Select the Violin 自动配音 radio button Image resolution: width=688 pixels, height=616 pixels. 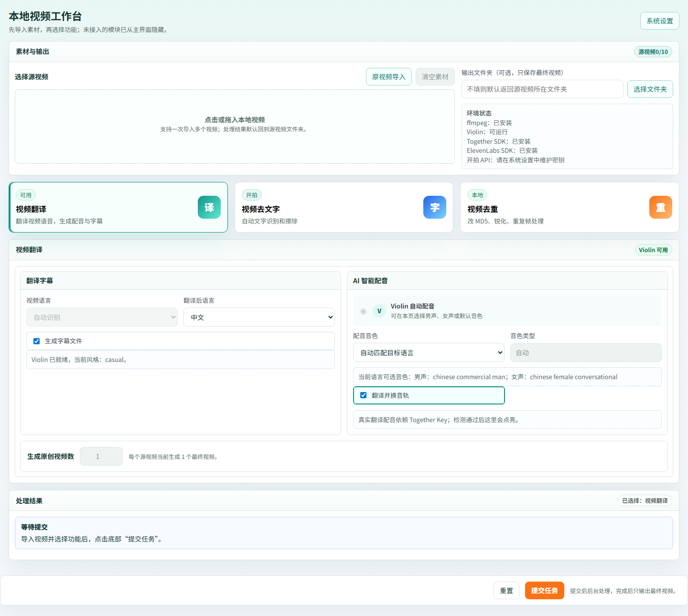pos(363,311)
